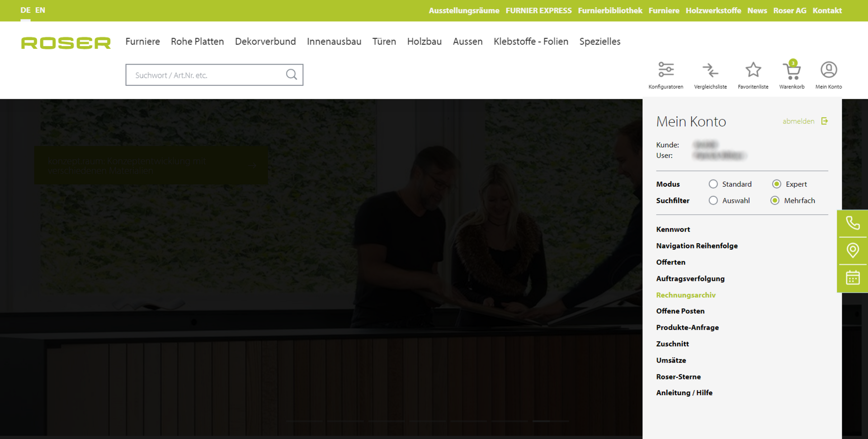This screenshot has height=439, width=868.
Task: Open Offene Posten entry
Action: [x=680, y=311]
